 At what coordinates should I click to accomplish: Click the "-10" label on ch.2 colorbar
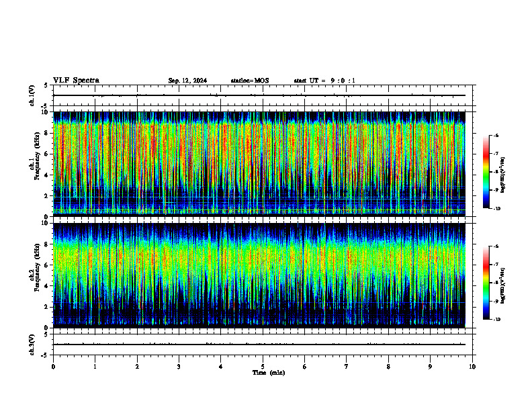pos(496,320)
